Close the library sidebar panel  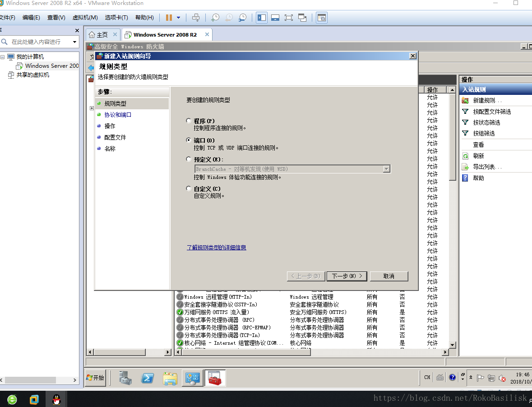77,31
